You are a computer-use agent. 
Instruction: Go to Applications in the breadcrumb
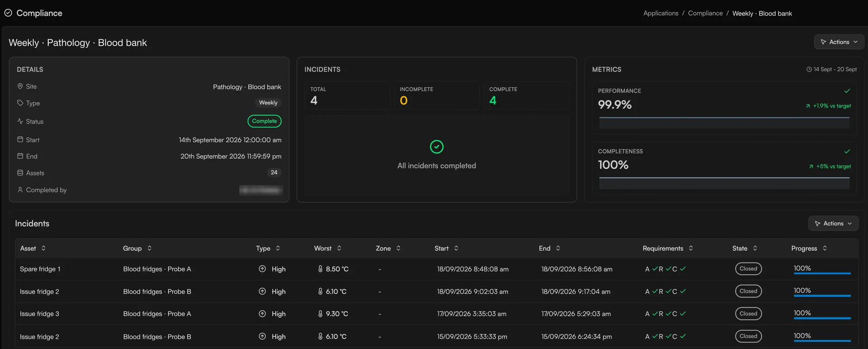tap(661, 13)
